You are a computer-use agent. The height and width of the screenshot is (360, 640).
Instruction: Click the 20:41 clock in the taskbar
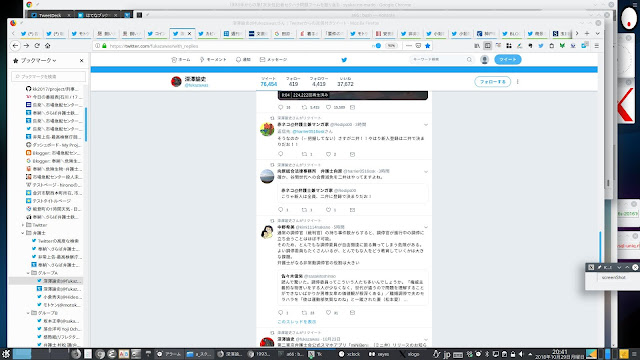click(559, 354)
